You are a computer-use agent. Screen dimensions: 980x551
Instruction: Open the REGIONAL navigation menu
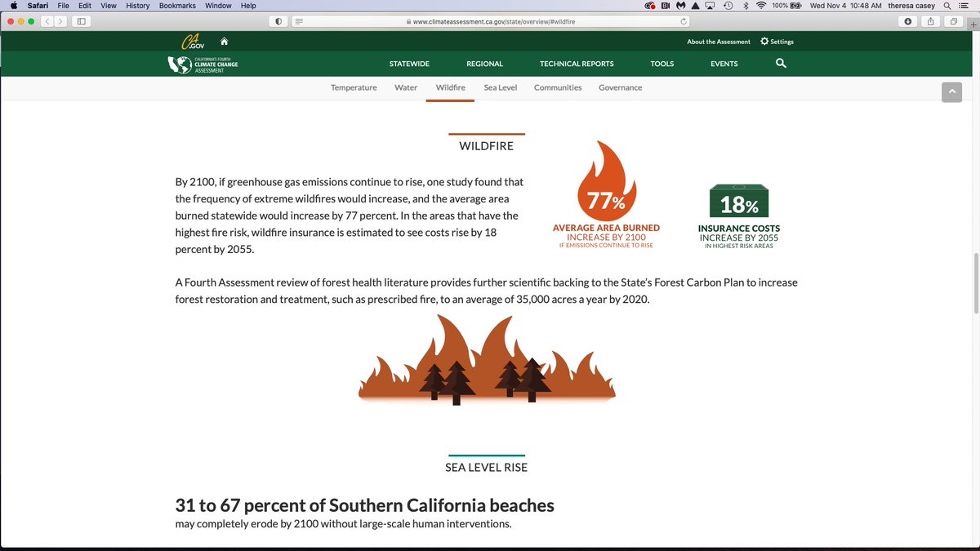coord(485,64)
